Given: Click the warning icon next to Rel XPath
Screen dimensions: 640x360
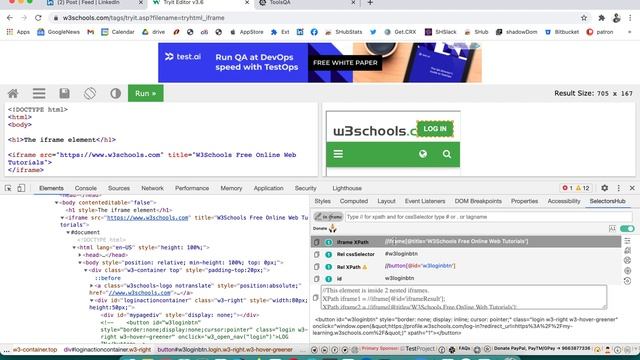Looking at the screenshot, I should tap(365, 267).
